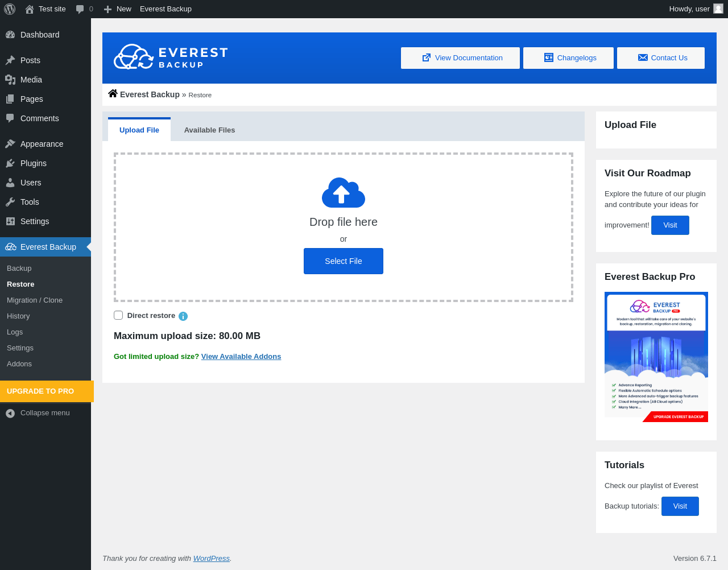Click the breadcrumb home icon
The image size is (728, 570).
113,93
